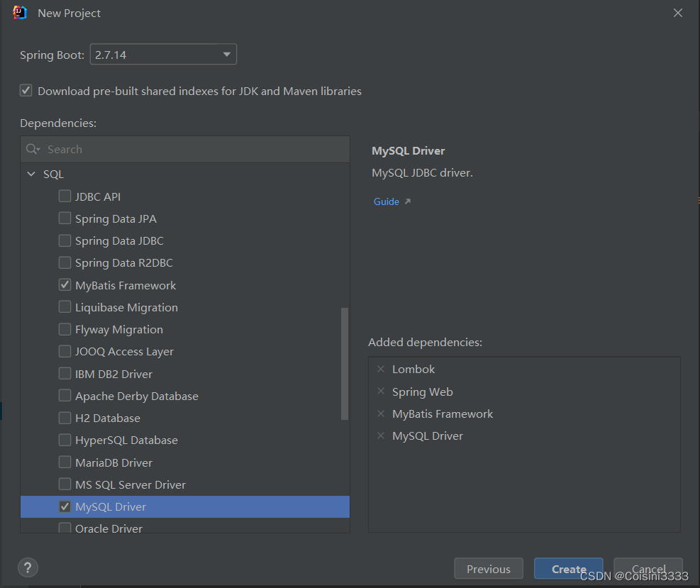Click the dependencies list scrollbar
The width and height of the screenshot is (700, 588).
(x=345, y=362)
